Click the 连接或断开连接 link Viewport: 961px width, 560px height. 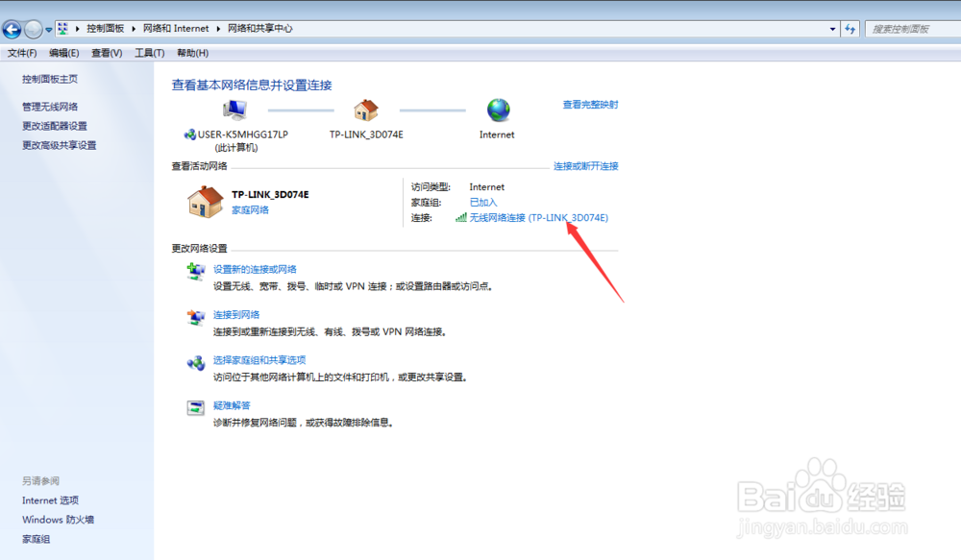coord(586,165)
